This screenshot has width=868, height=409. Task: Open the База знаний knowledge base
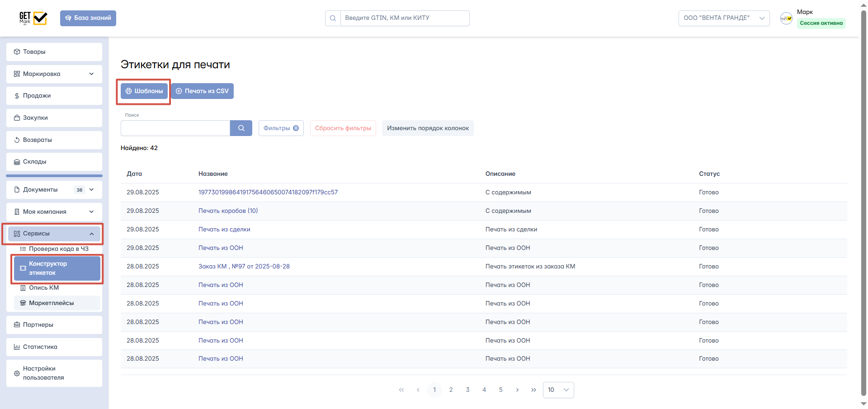coord(88,18)
